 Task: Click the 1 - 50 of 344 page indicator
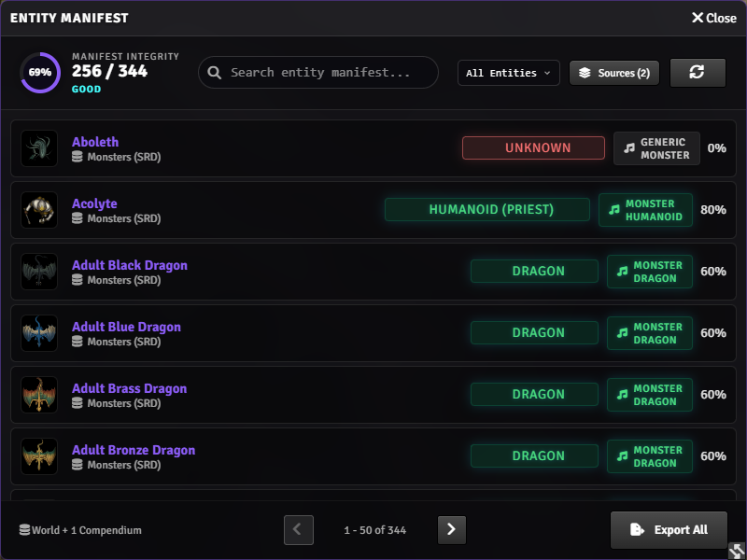click(375, 530)
